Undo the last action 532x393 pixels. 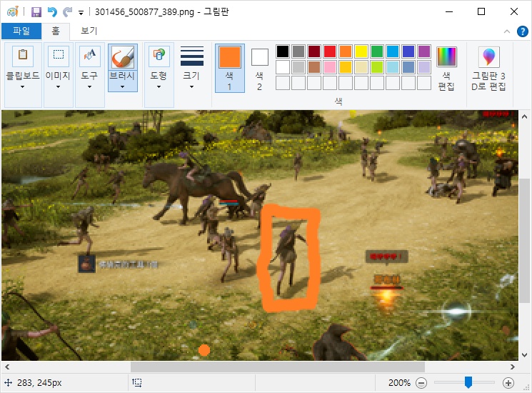[x=52, y=12]
